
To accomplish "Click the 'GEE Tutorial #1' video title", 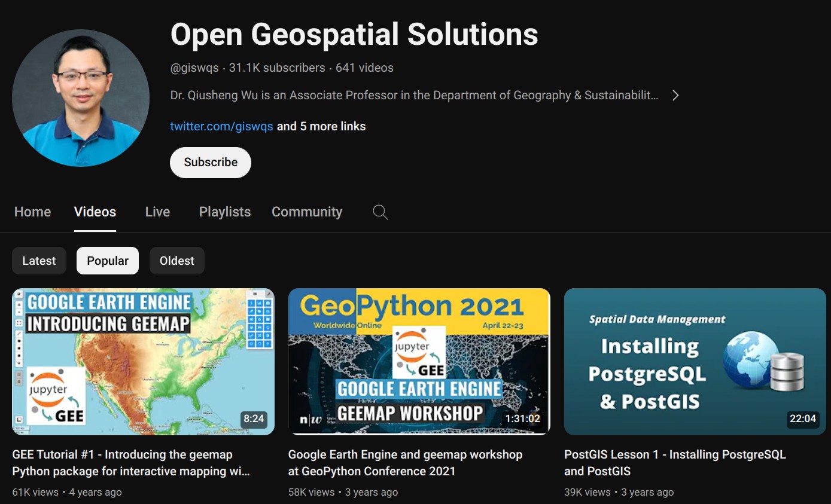I will pyautogui.click(x=131, y=463).
